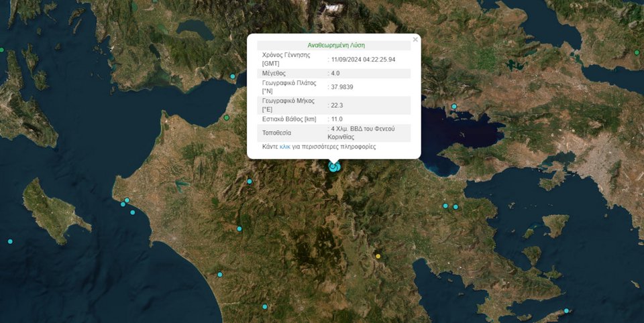
Task: Click the cyan marker right of the popup
Action: tap(454, 106)
